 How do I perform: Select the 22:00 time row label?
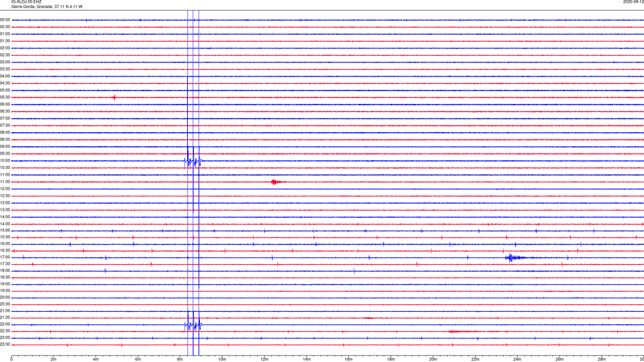coord(5,324)
